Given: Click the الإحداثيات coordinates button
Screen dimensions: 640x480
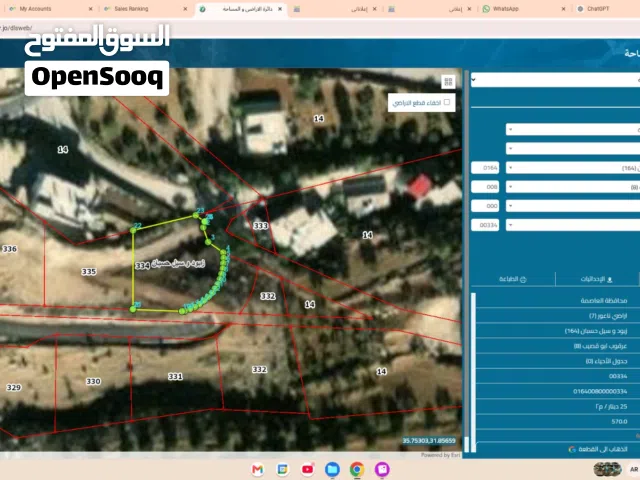Looking at the screenshot, I should pos(596,279).
